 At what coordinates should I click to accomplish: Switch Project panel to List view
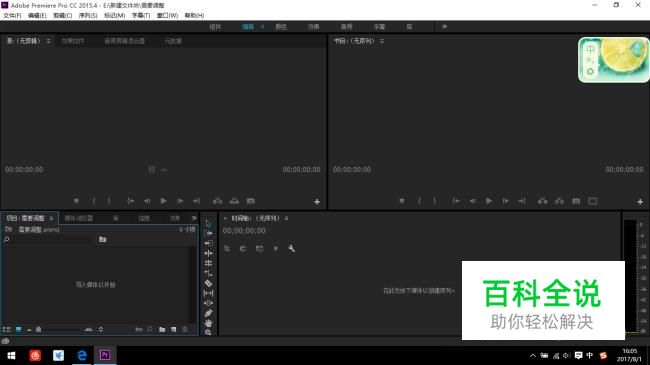click(7, 329)
